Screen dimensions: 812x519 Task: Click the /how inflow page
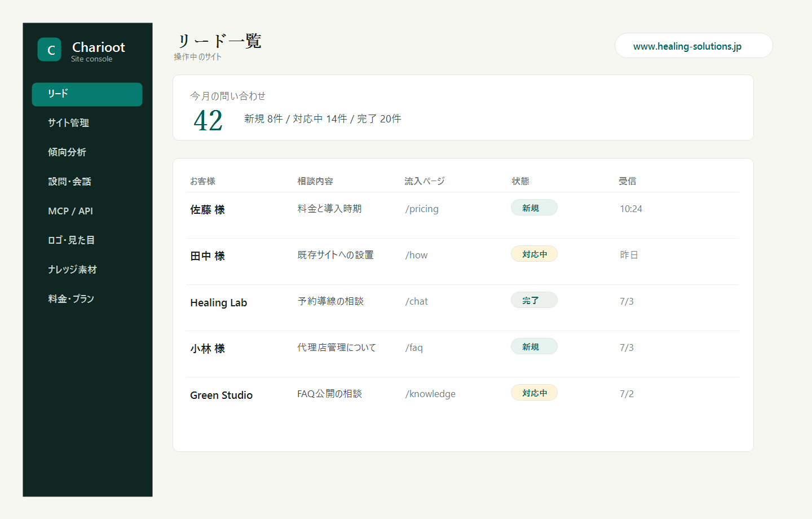(x=416, y=255)
